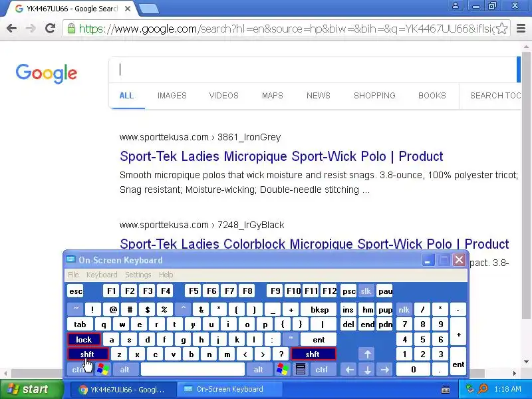532x399 pixels.
Task: Open Sport-Tek Ladies Colorblock Micropique result
Action: [314, 243]
